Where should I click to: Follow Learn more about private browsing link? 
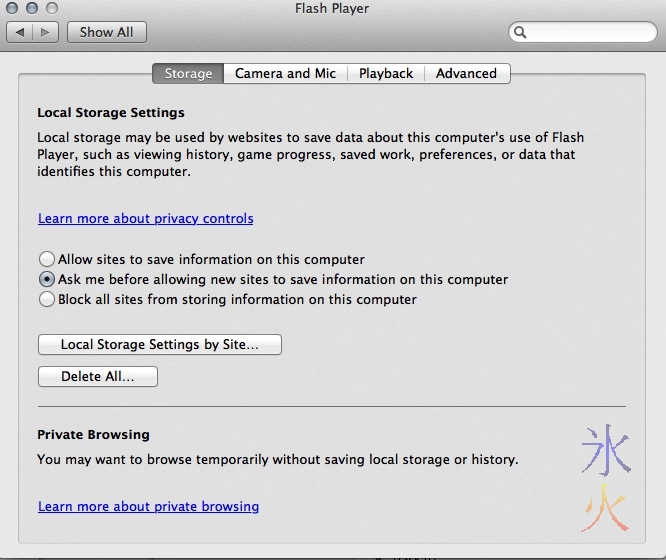pyautogui.click(x=148, y=506)
